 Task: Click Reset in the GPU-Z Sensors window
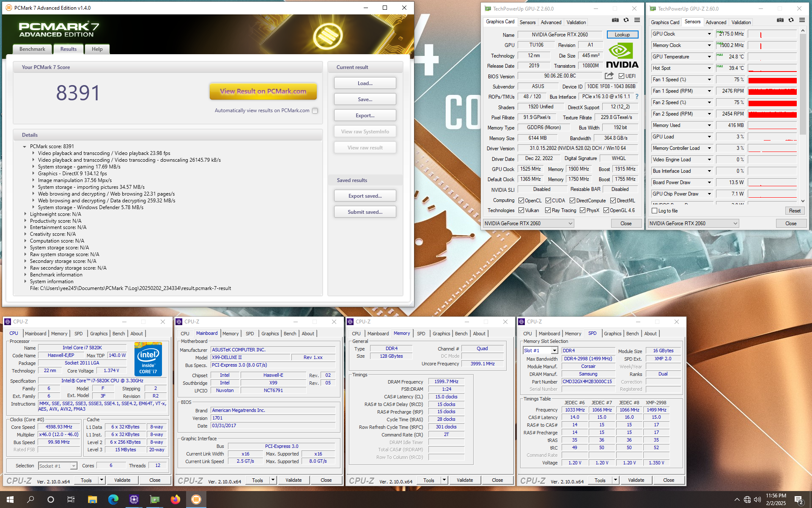(795, 211)
